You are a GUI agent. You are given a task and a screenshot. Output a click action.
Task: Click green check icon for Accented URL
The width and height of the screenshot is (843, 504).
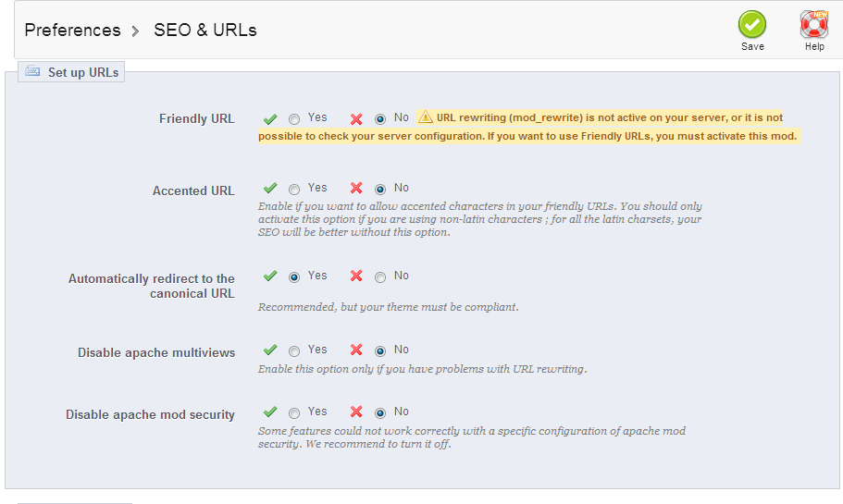[270, 189]
